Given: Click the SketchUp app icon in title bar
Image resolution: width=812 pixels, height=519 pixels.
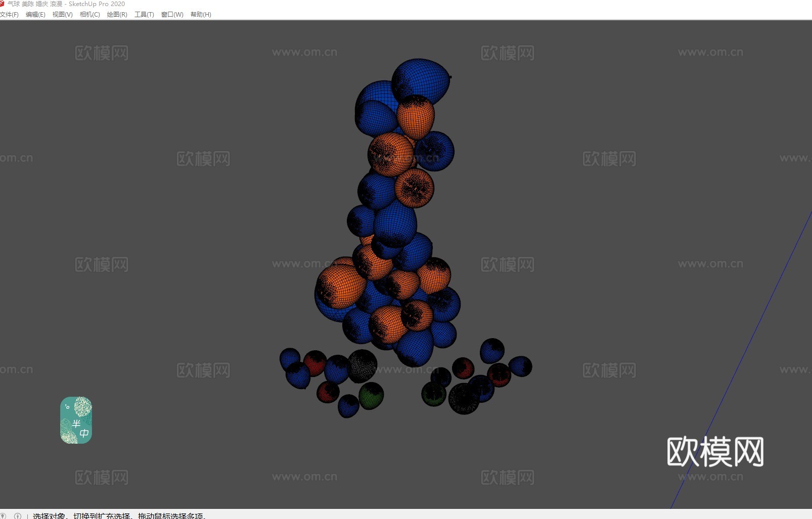Looking at the screenshot, I should (x=2, y=4).
